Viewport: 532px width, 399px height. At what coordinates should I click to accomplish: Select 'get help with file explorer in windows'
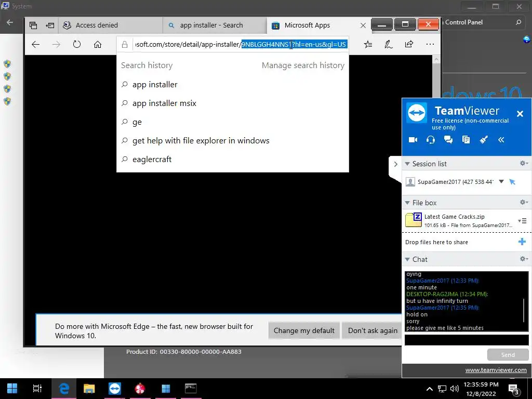(232, 140)
